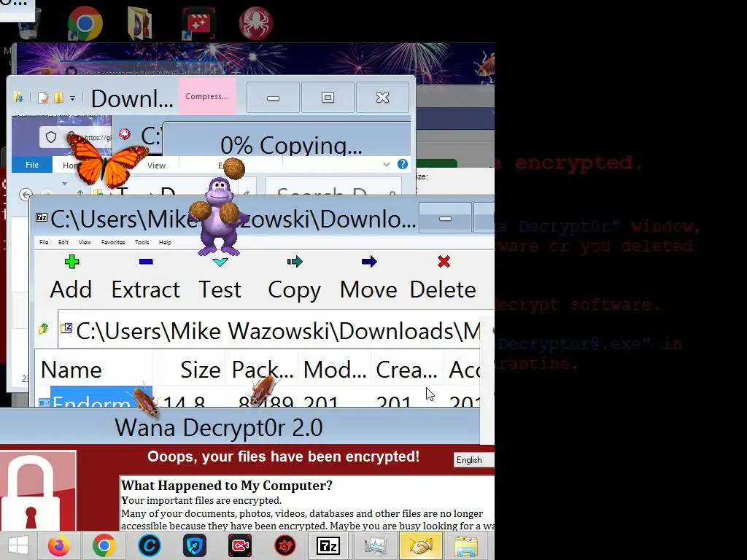Image resolution: width=747 pixels, height=560 pixels.
Task: Open the red camera recorder taskbar icon
Action: [x=239, y=545]
